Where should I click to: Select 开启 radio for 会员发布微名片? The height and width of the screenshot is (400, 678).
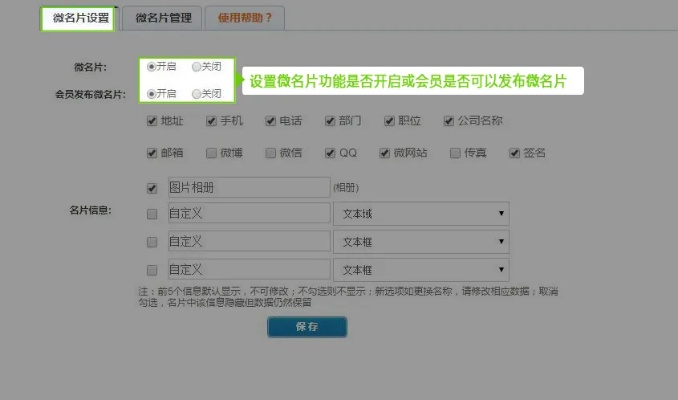point(151,94)
